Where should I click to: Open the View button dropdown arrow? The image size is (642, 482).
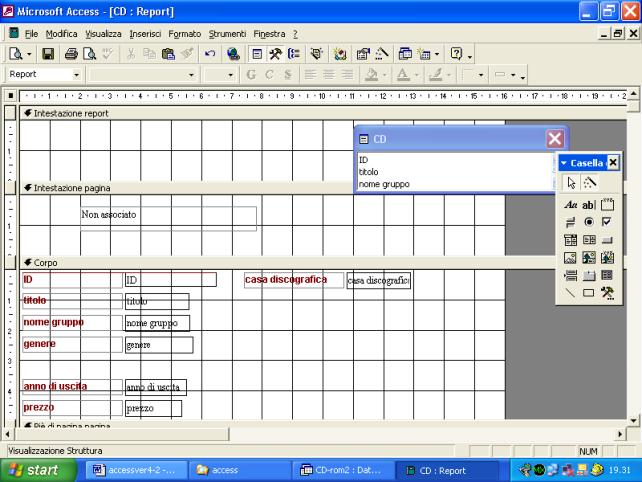tap(29, 54)
